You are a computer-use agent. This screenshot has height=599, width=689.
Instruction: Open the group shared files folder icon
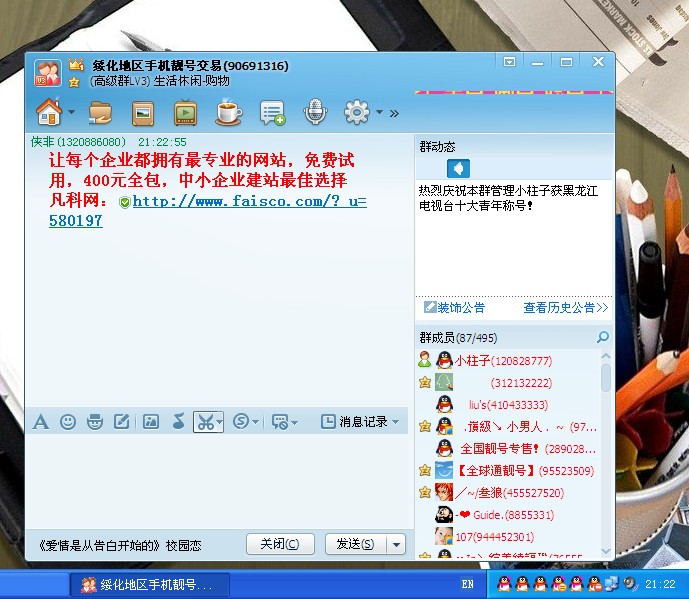[100, 113]
